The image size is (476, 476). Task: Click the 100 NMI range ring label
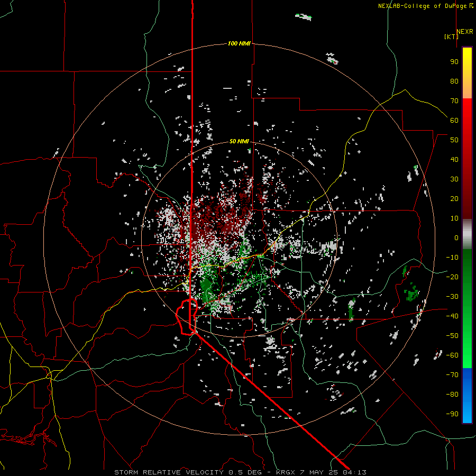click(239, 44)
